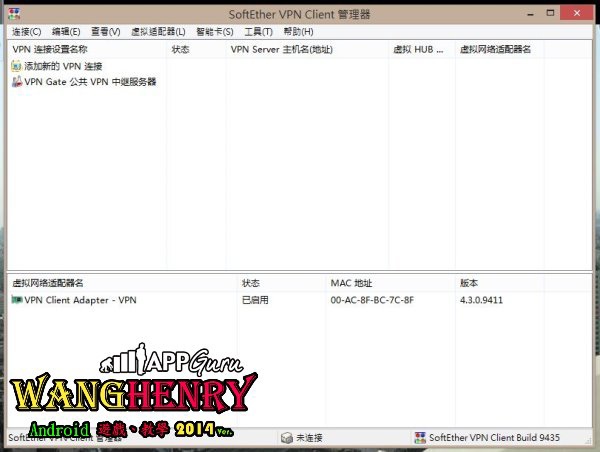Click lower 虚拟网络适配器名 column header
This screenshot has height=452, width=600.
click(x=122, y=283)
